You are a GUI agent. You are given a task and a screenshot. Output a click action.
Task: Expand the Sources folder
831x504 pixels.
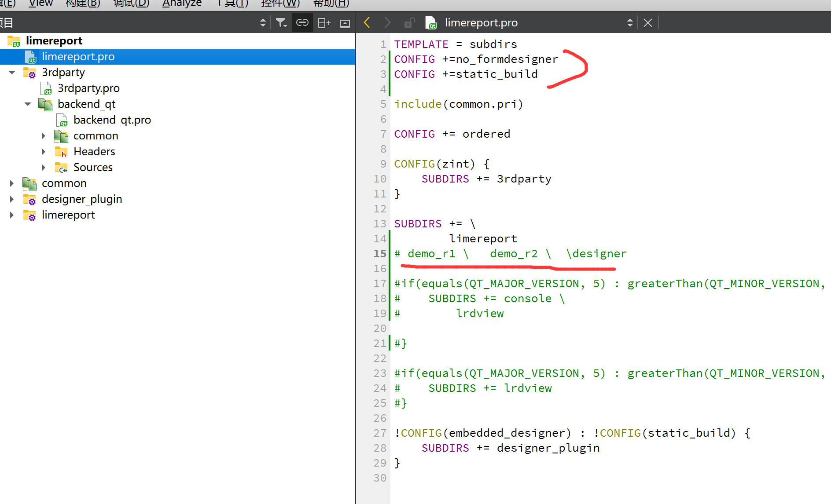point(43,167)
